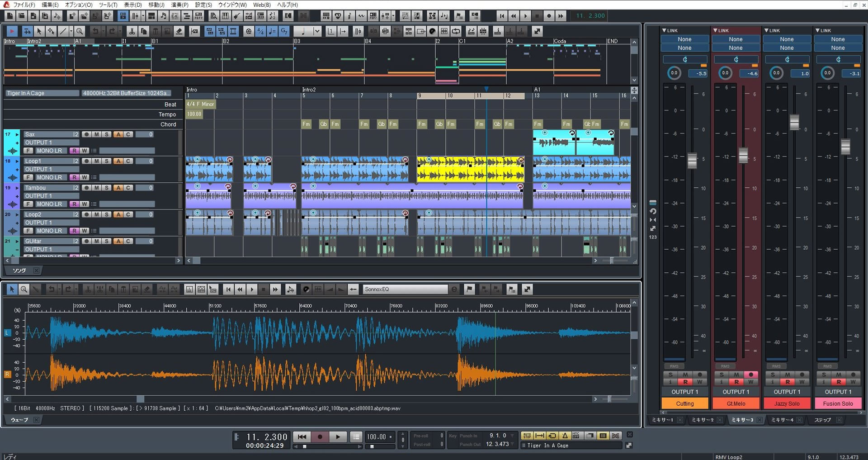The width and height of the screenshot is (868, 460).
Task: Click the flag marker icon in wave editor
Action: click(x=469, y=289)
